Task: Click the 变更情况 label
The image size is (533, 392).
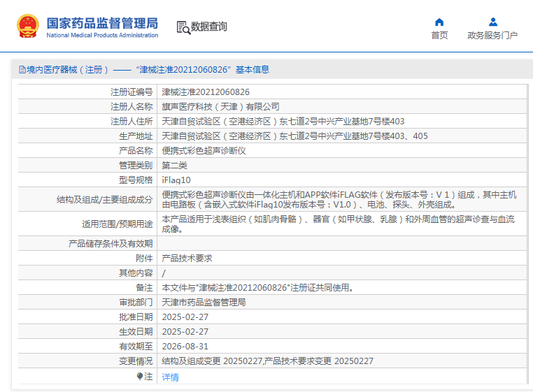Action: tap(136, 361)
